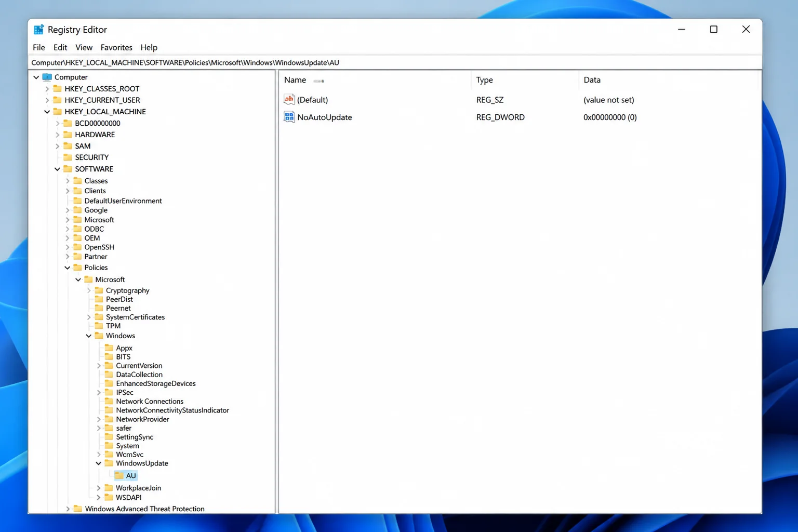Click the Registry Editor app icon
This screenshot has width=798, height=532.
[39, 30]
